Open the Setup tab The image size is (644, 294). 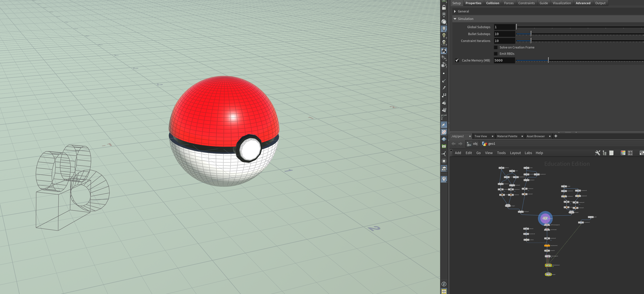(x=456, y=3)
